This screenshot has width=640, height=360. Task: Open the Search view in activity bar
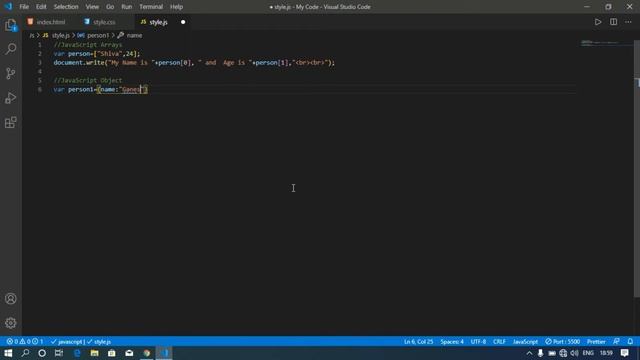(11, 49)
